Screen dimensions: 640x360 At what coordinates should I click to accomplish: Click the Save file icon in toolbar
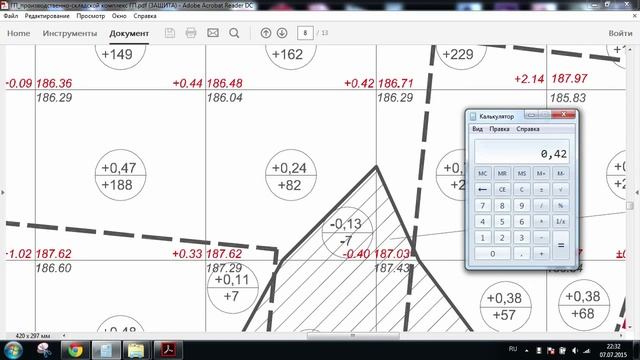pos(170,33)
